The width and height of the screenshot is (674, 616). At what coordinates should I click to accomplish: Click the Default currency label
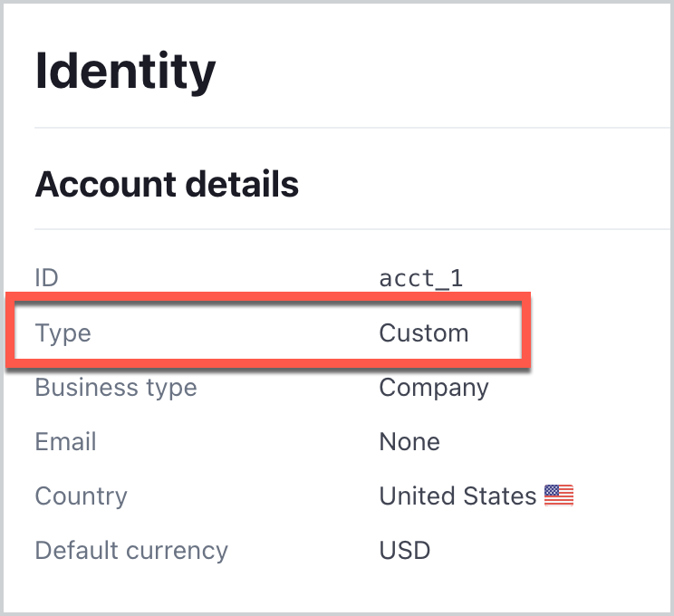[x=131, y=551]
